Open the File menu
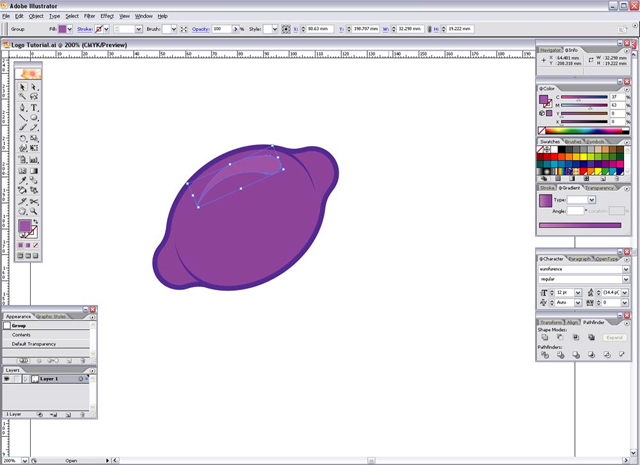 6,16
